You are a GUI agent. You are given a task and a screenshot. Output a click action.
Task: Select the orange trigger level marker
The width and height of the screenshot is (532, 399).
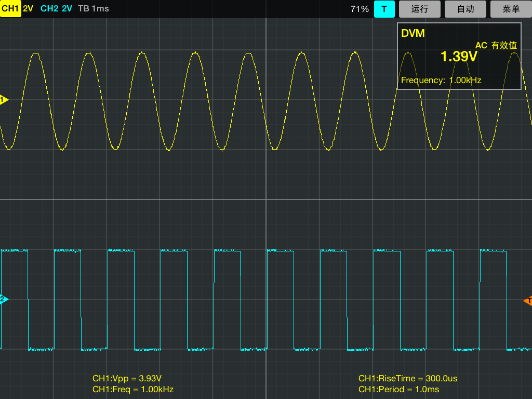pos(528,301)
